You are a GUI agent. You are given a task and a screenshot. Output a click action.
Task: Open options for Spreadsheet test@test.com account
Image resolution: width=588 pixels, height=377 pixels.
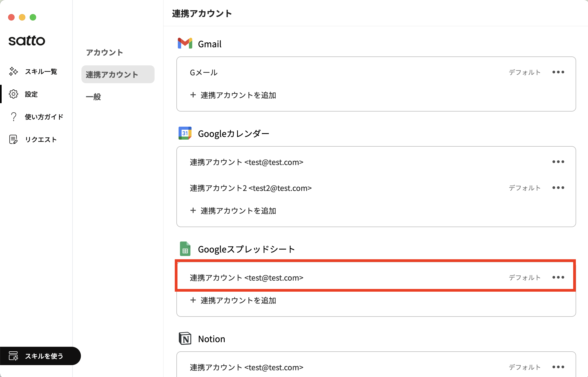pos(558,277)
